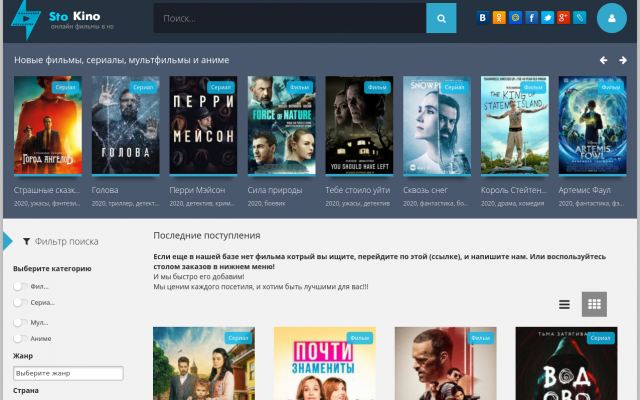The width and height of the screenshot is (640, 400).
Task: Open the Odnoklassniki orange icon
Action: tap(499, 18)
